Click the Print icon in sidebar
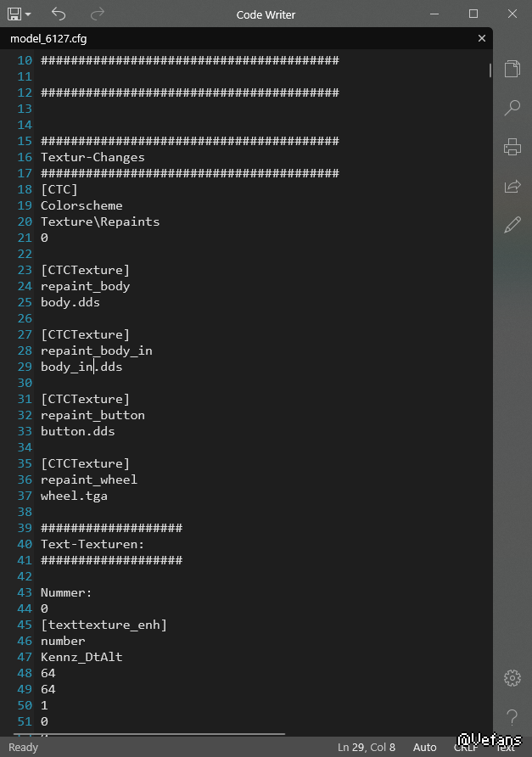This screenshot has height=757, width=532. (x=512, y=147)
